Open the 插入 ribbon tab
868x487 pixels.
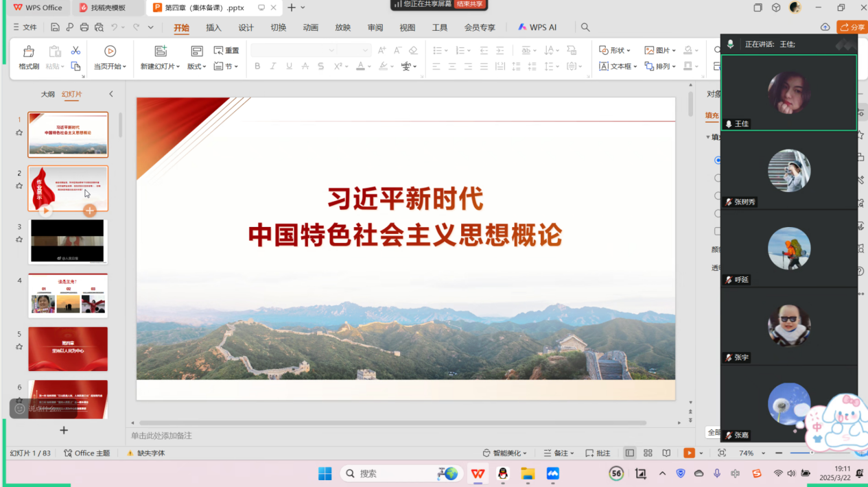pyautogui.click(x=213, y=27)
